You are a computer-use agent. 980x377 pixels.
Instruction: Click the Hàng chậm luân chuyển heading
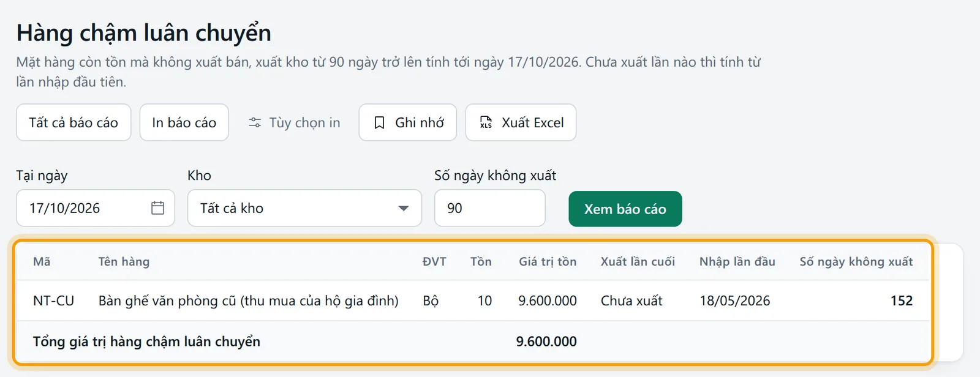[x=144, y=33]
